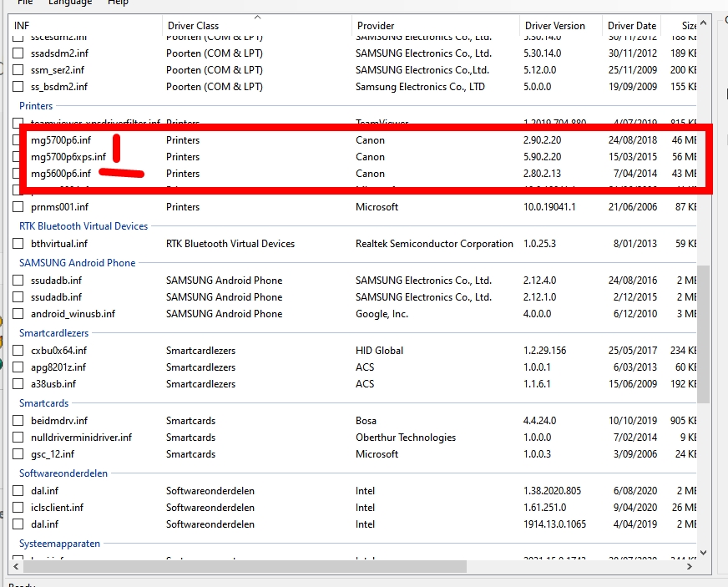This screenshot has width=728, height=587.
Task: Collapse the SAMSUNG Android Phone group
Action: tap(77, 263)
